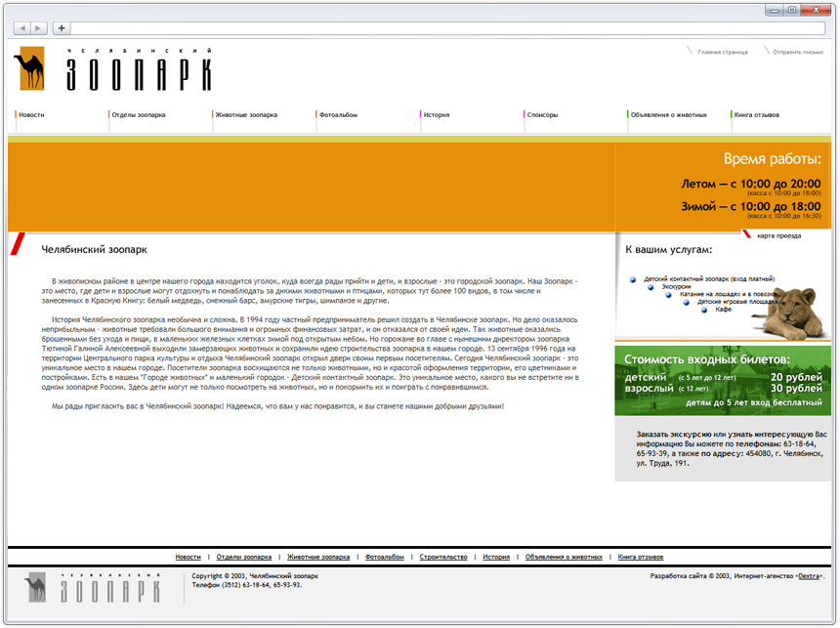840x628 pixels.
Task: Open the карта проезда link
Action: 778,235
